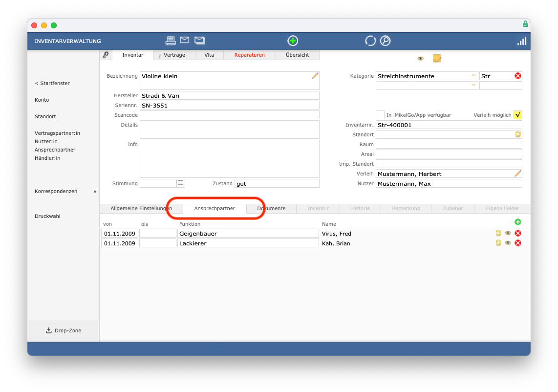Click the Inventarnr. field Str-400001
558x392 pixels.
449,125
